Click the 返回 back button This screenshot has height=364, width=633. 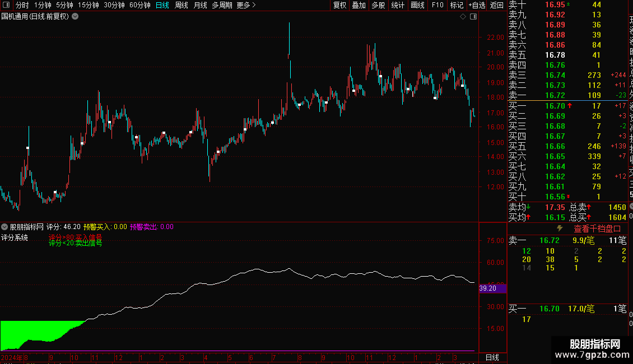(496, 5)
